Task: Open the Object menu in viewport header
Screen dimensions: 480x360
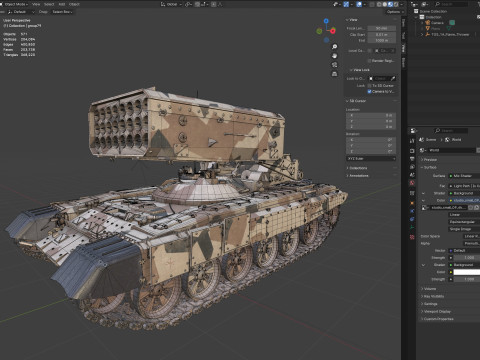Action: pyautogui.click(x=74, y=4)
